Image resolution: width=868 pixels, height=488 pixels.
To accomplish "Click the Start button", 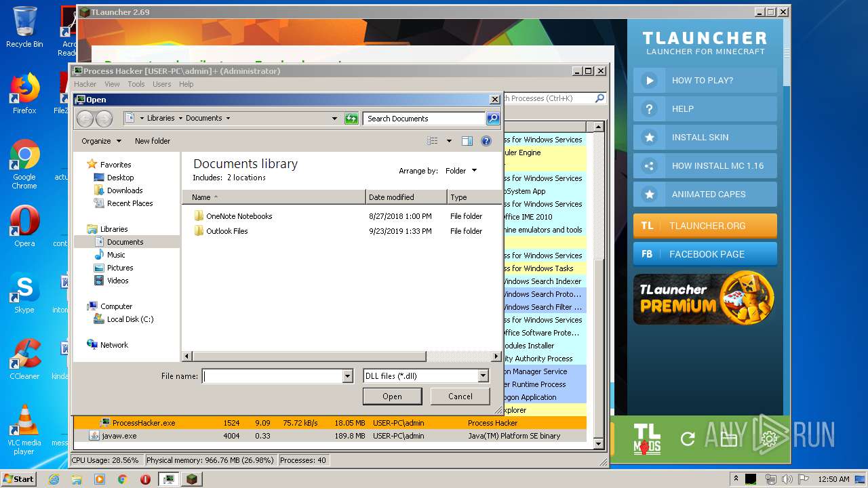I will click(19, 479).
